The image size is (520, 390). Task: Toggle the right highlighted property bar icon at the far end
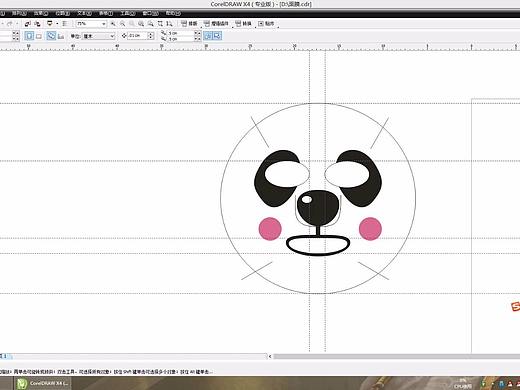tap(217, 36)
